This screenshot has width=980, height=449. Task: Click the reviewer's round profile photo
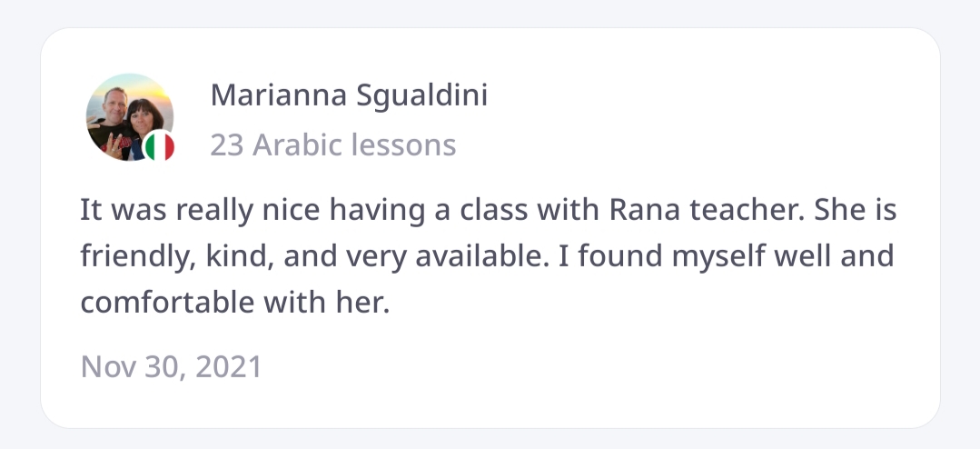[127, 115]
